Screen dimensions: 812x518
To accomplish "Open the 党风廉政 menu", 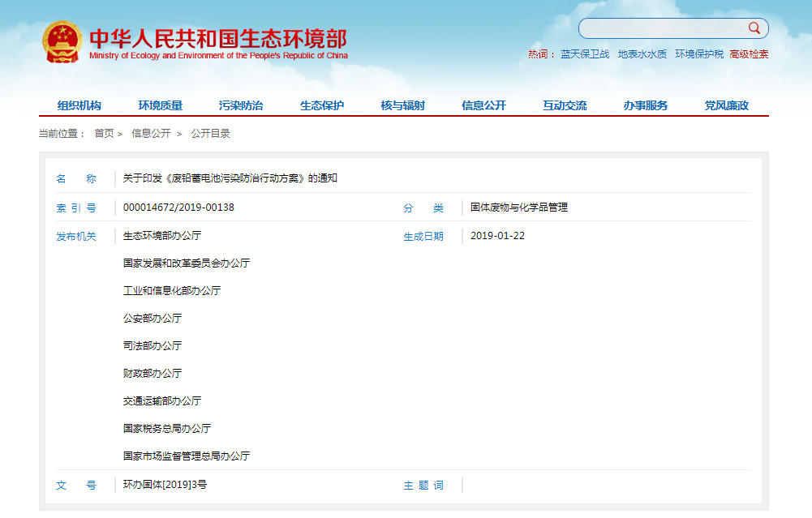I will tap(726, 105).
